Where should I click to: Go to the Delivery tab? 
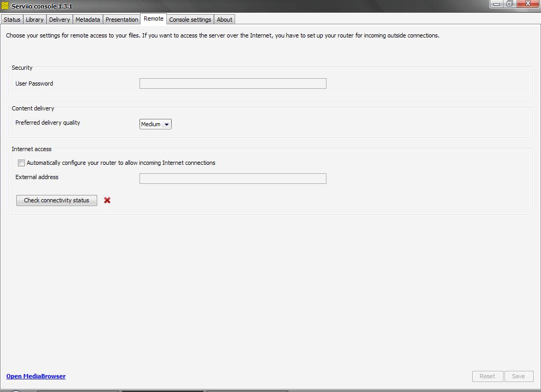(x=59, y=20)
